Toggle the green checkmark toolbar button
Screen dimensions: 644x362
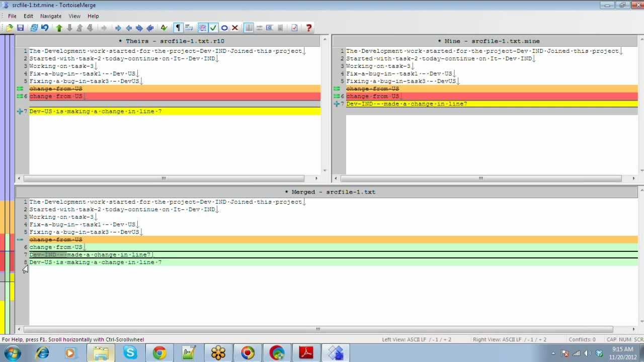coord(213,28)
